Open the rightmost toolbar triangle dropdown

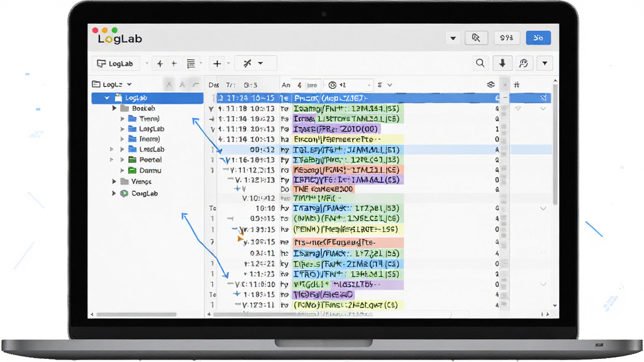point(545,63)
